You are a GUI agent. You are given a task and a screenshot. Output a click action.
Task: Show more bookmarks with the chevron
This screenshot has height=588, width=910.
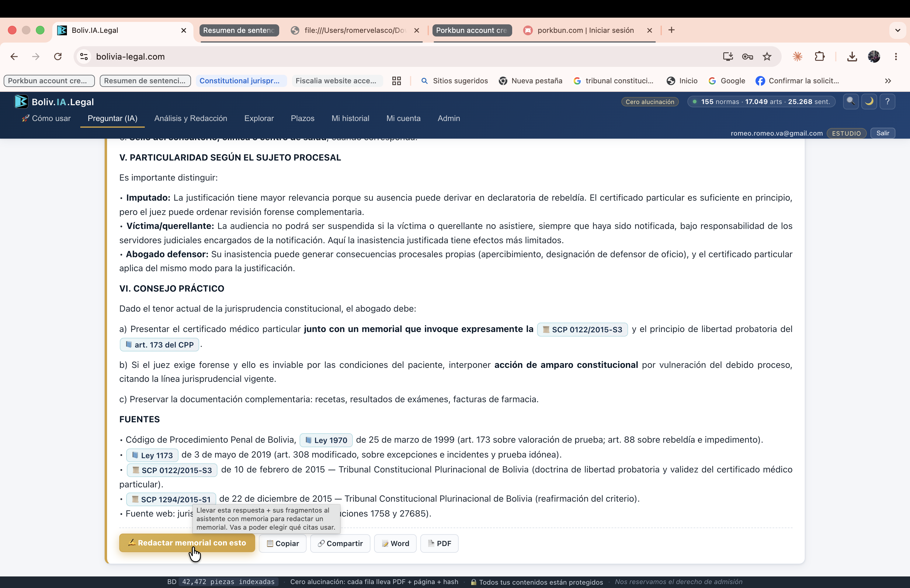coord(888,81)
